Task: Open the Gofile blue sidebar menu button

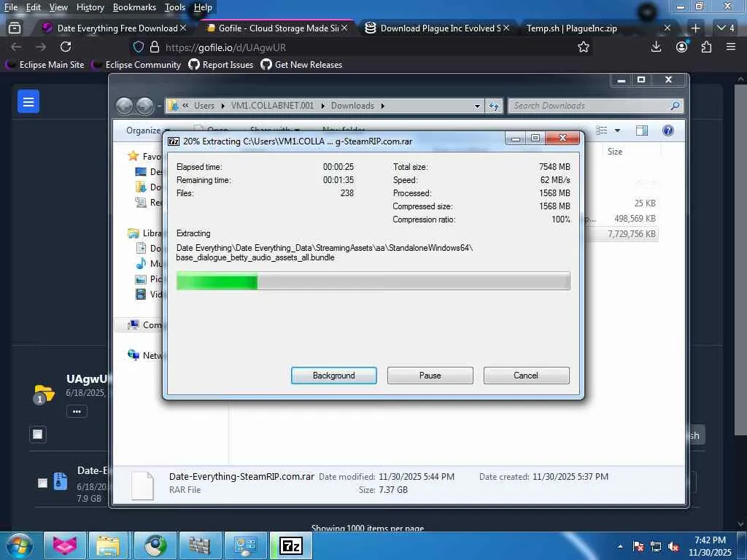Action: pyautogui.click(x=28, y=101)
